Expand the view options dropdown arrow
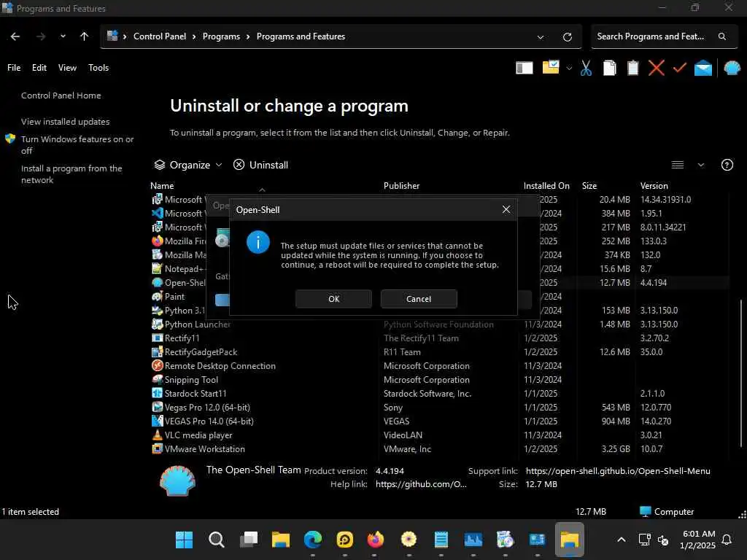Image resolution: width=747 pixels, height=560 pixels. click(701, 165)
